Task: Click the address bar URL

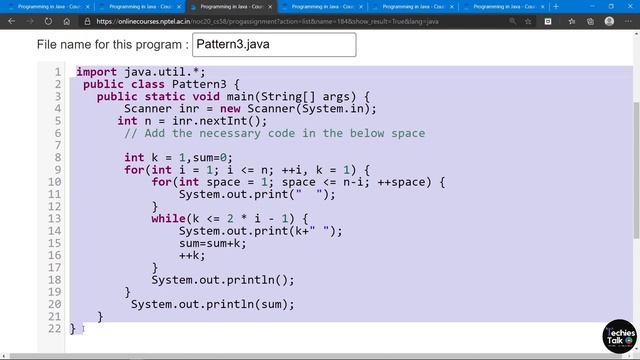Action: coord(267,21)
